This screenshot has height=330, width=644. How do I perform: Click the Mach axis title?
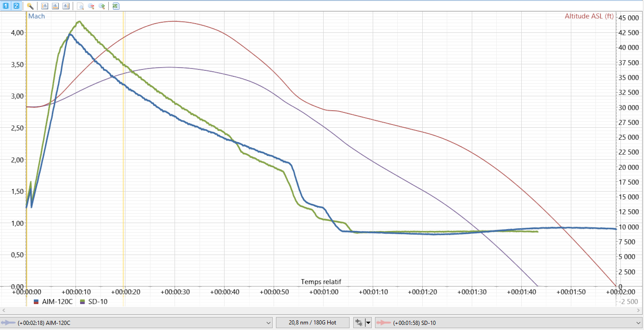click(x=37, y=16)
